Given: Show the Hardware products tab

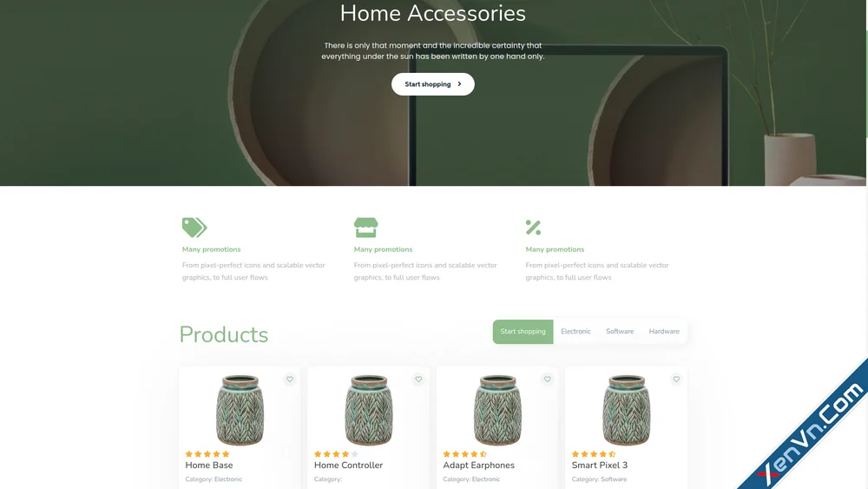Looking at the screenshot, I should click(x=664, y=332).
